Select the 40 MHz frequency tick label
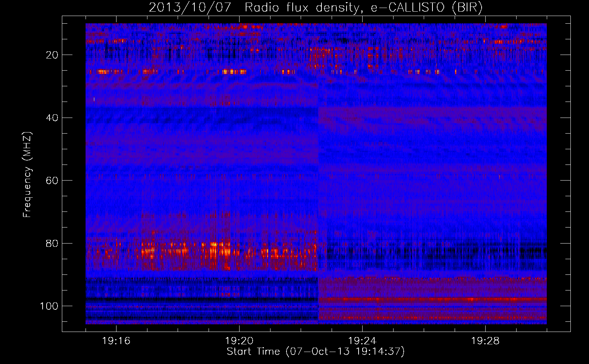 [x=52, y=118]
